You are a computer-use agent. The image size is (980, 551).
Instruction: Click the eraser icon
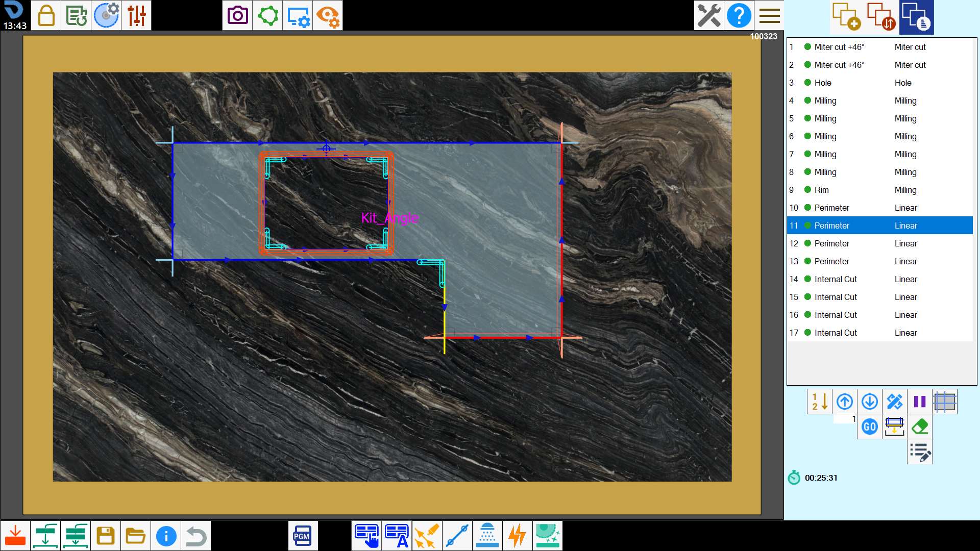pos(920,427)
